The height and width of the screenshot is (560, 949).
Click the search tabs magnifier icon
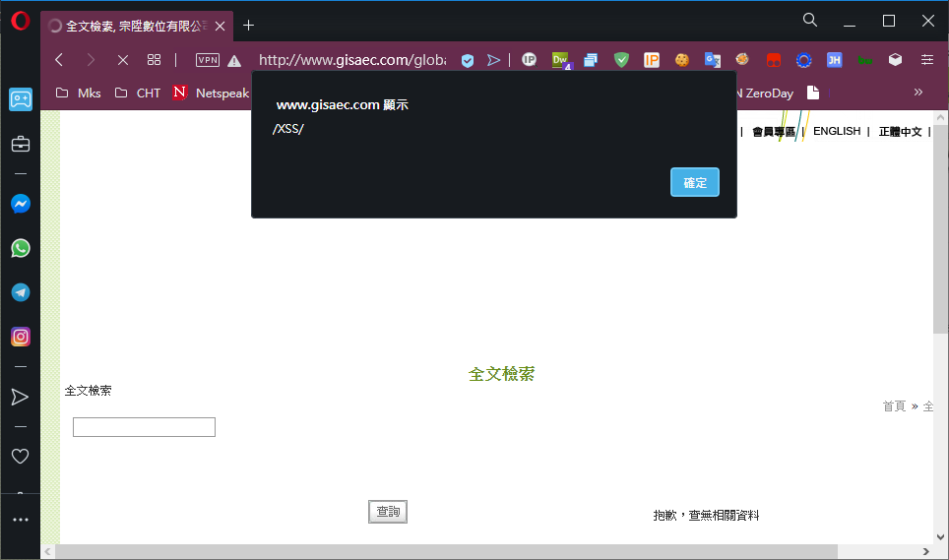pyautogui.click(x=810, y=20)
